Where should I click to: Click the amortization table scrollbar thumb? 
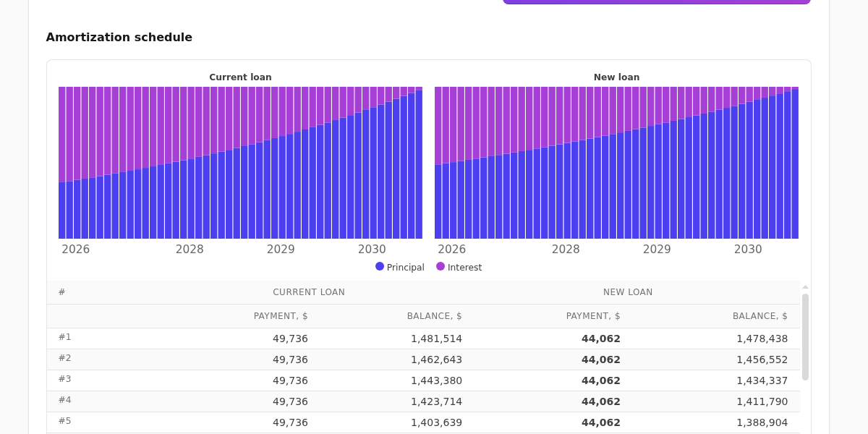point(805,336)
